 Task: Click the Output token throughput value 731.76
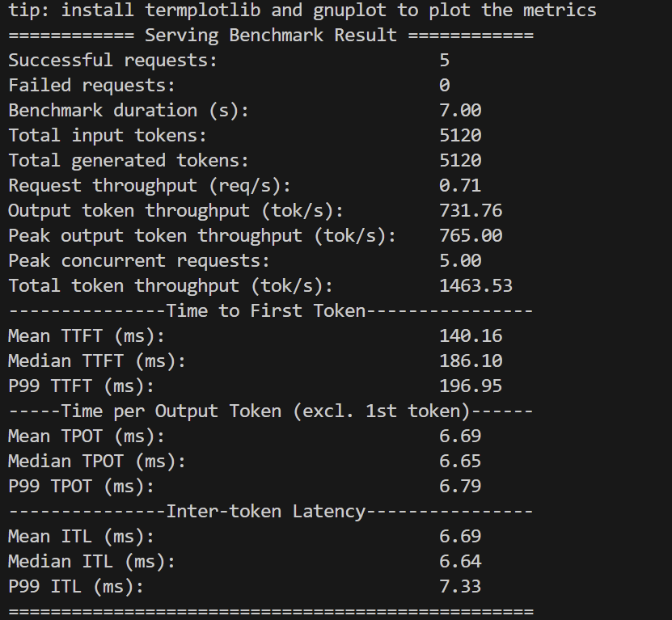[x=471, y=211]
